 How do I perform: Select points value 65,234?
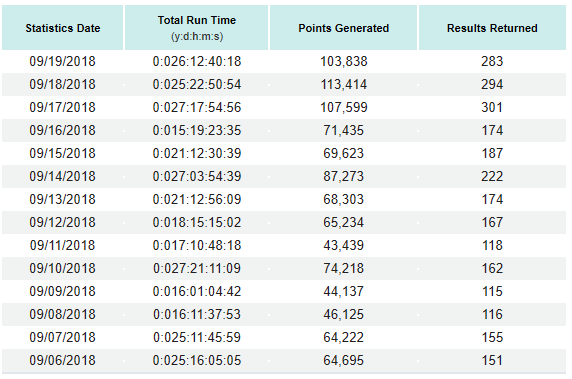pyautogui.click(x=343, y=222)
